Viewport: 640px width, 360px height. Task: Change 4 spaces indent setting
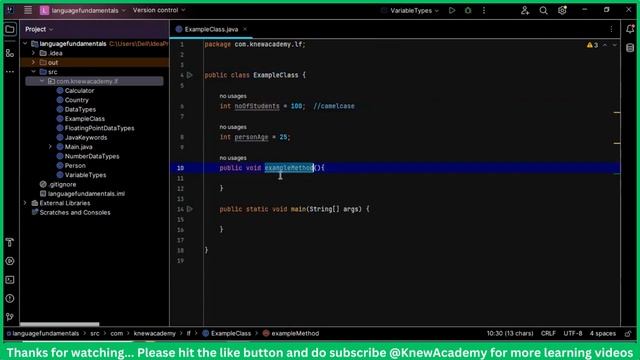coord(602,333)
